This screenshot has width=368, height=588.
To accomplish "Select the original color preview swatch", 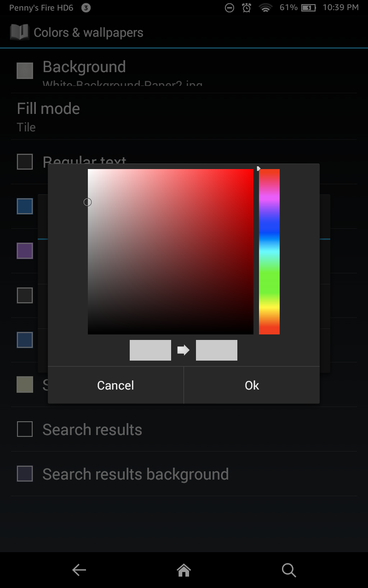I will pyautogui.click(x=150, y=350).
